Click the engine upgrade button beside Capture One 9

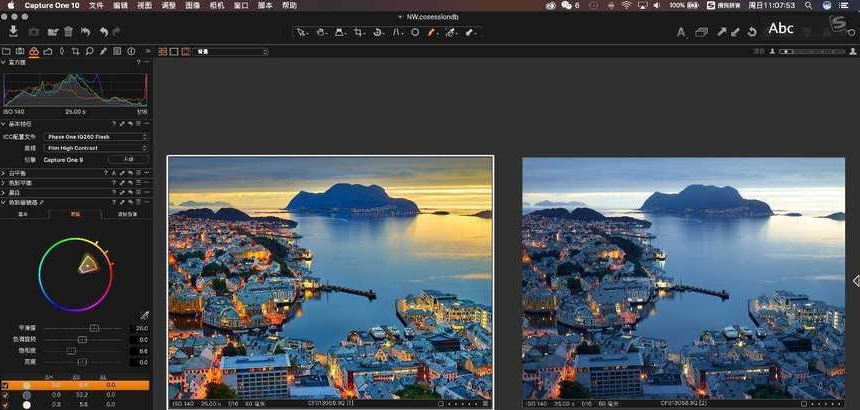tap(128, 160)
